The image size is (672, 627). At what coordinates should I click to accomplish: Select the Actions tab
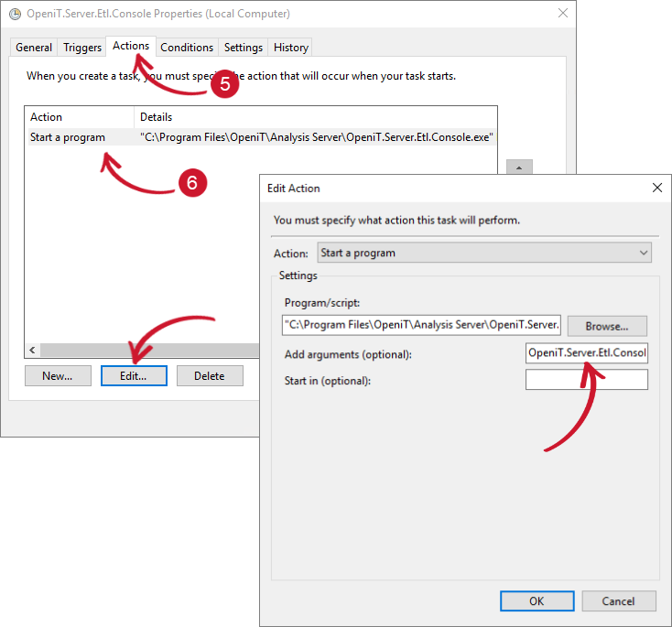pyautogui.click(x=131, y=46)
